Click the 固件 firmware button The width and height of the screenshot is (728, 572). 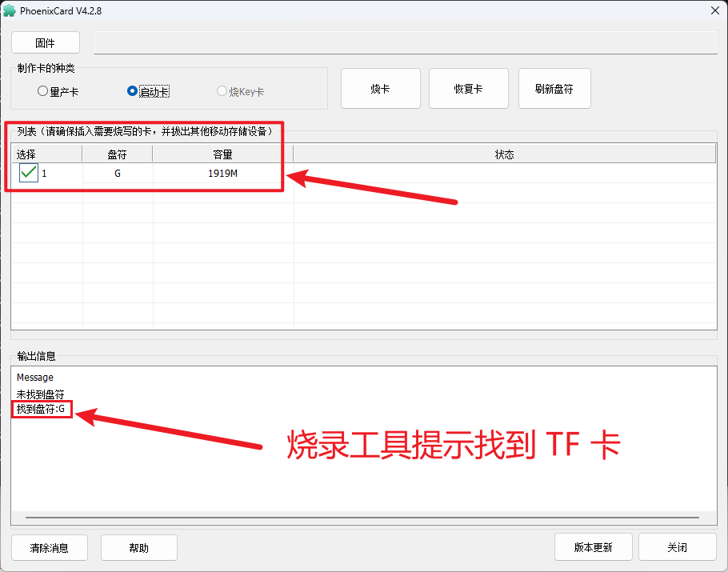(46, 43)
